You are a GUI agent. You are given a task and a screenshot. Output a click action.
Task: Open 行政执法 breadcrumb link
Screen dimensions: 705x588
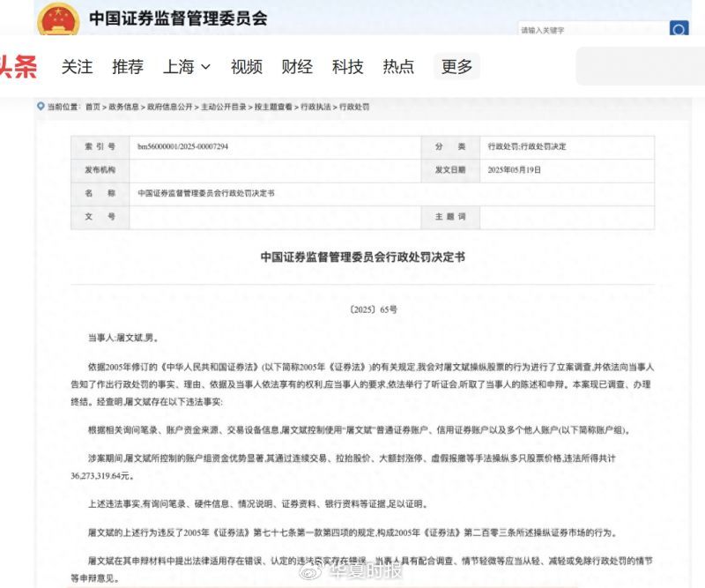point(315,107)
